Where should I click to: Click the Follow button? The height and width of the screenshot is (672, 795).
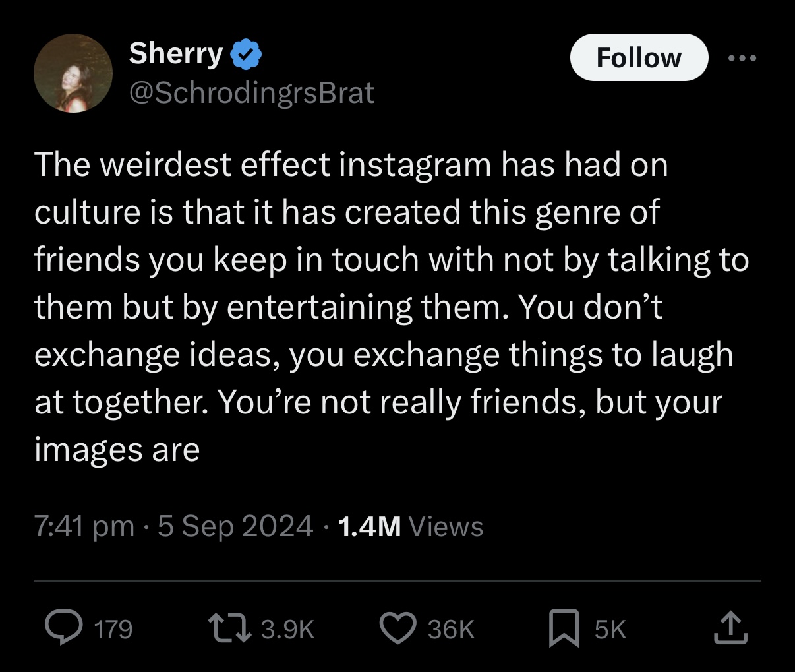point(639,57)
